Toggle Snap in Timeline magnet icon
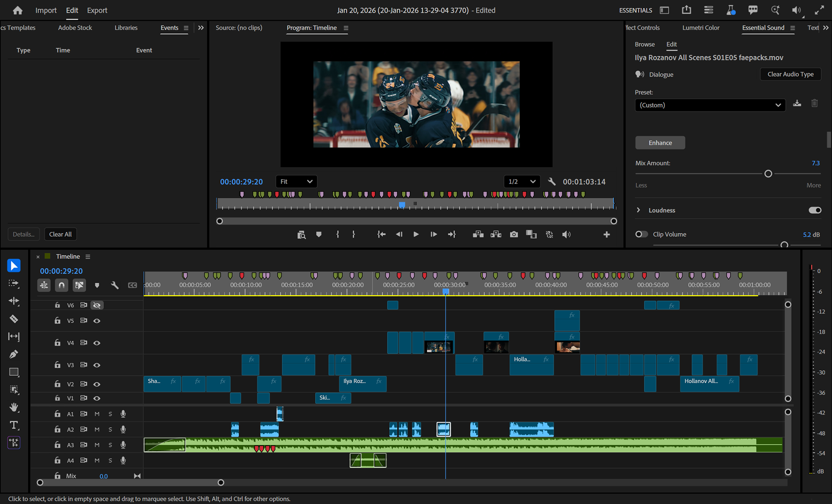Viewport: 832px width, 504px height. tap(62, 285)
